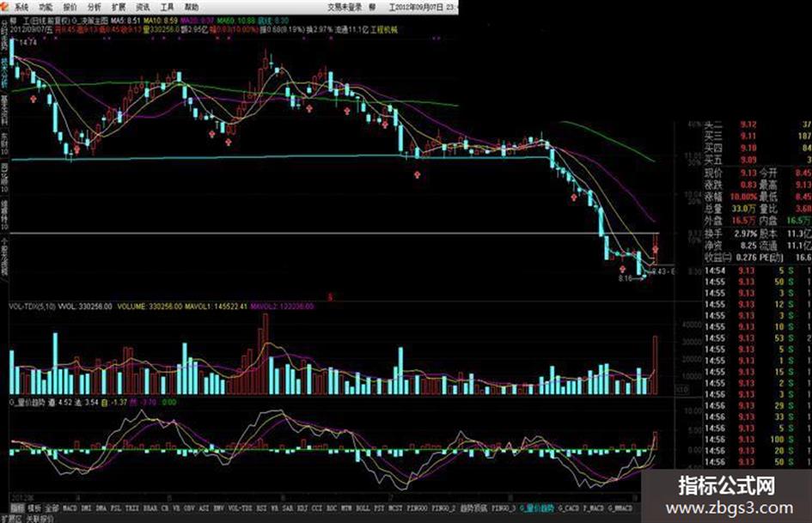This screenshot has height=523, width=812.
Task: Switch indicator to PSY tab
Action: point(380,508)
